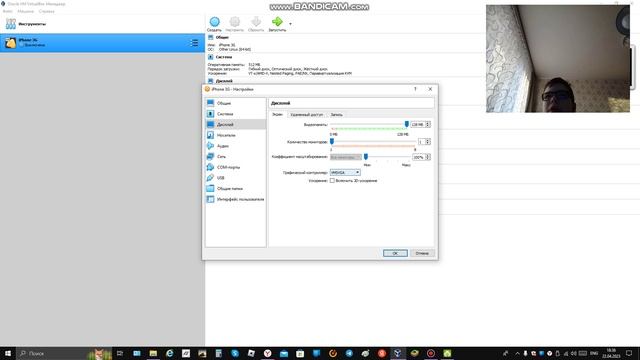Open the scale factor monitor selector dropdown

(346, 157)
